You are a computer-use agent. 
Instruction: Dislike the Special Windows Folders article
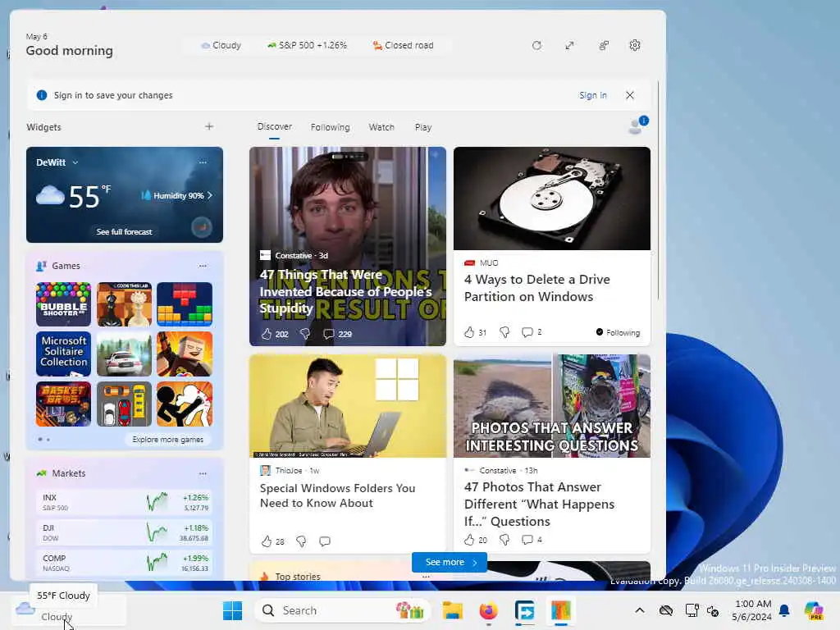tap(301, 541)
